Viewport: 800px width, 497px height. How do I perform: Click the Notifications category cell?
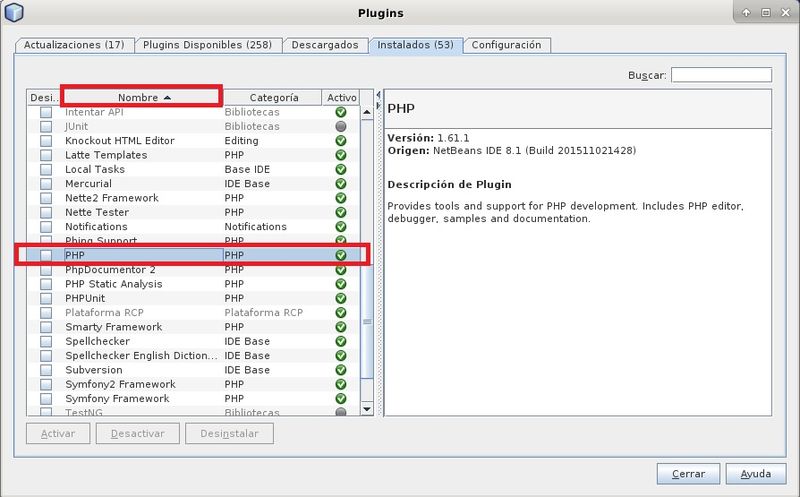click(x=256, y=227)
